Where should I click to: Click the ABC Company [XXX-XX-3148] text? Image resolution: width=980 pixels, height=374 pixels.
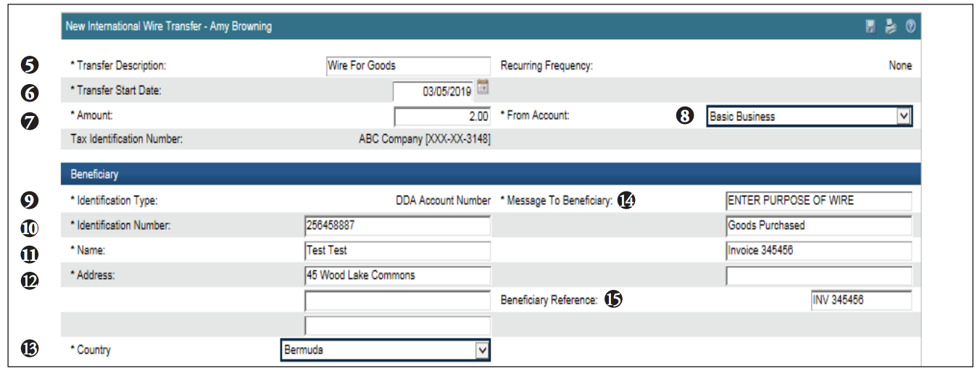click(x=425, y=138)
